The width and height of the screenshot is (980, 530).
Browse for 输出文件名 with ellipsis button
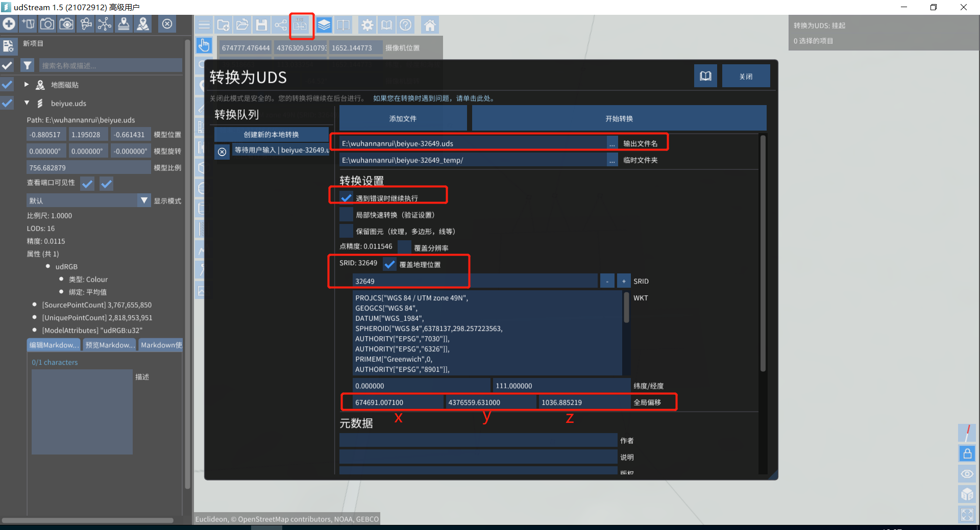[612, 143]
